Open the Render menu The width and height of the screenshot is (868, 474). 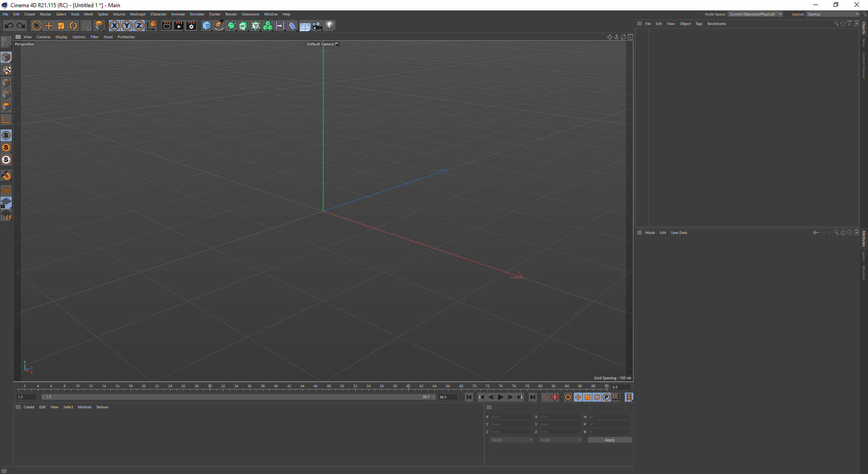[231, 14]
